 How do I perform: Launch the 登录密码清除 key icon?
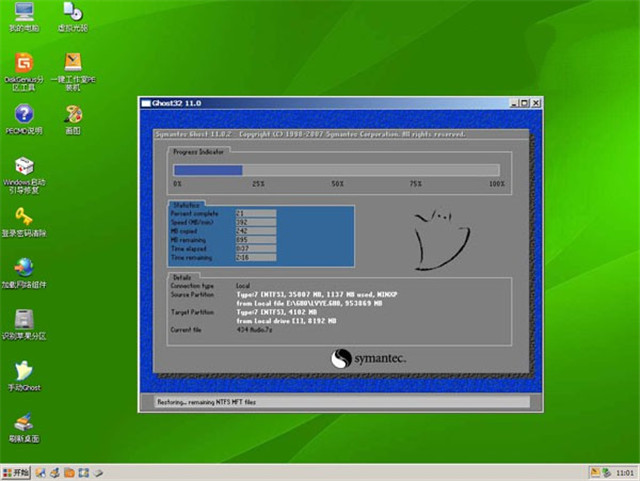[x=23, y=217]
